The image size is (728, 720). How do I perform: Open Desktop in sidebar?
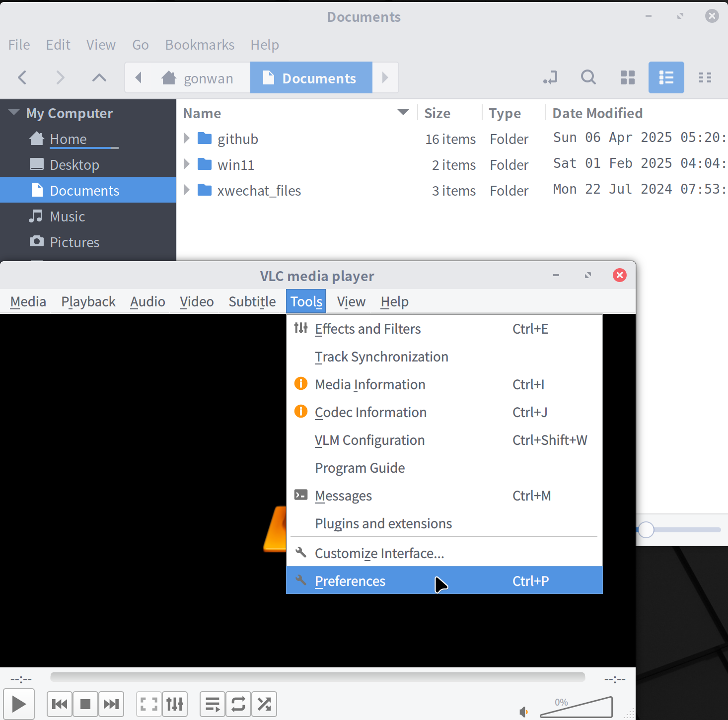point(88,165)
